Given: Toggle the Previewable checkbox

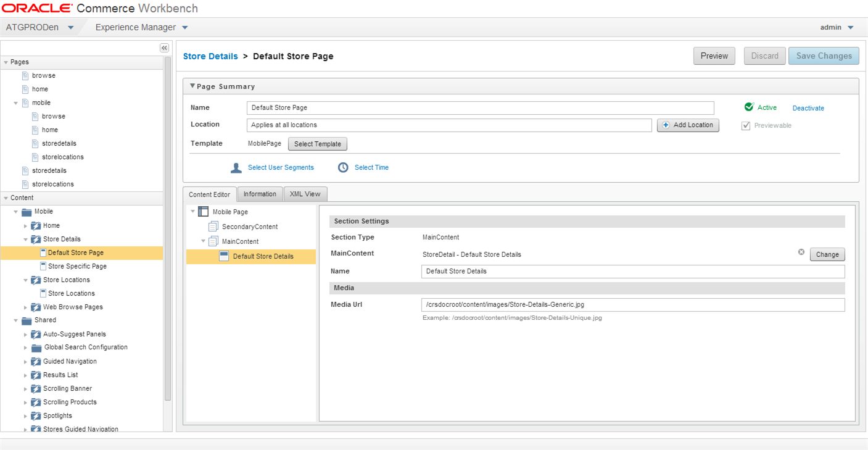Looking at the screenshot, I should pyautogui.click(x=746, y=126).
